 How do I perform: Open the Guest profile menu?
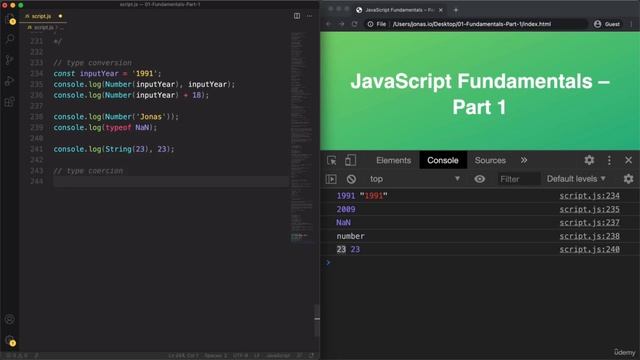tap(607, 24)
